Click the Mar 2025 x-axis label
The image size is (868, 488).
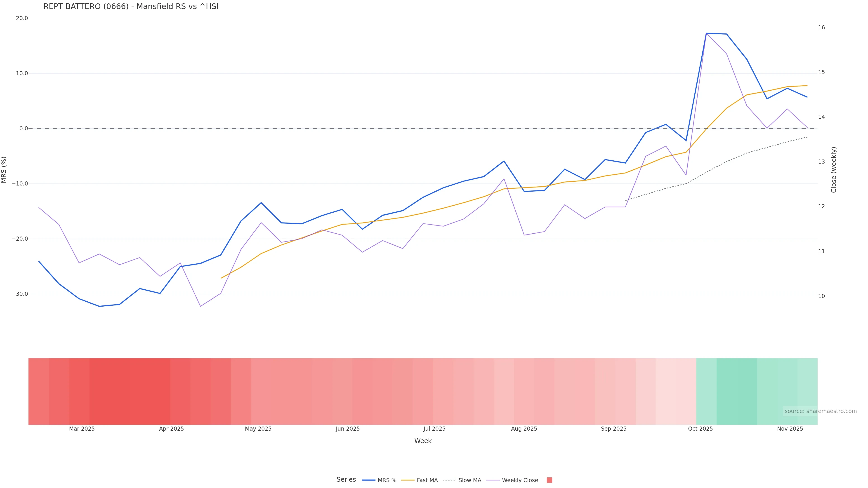(x=82, y=429)
